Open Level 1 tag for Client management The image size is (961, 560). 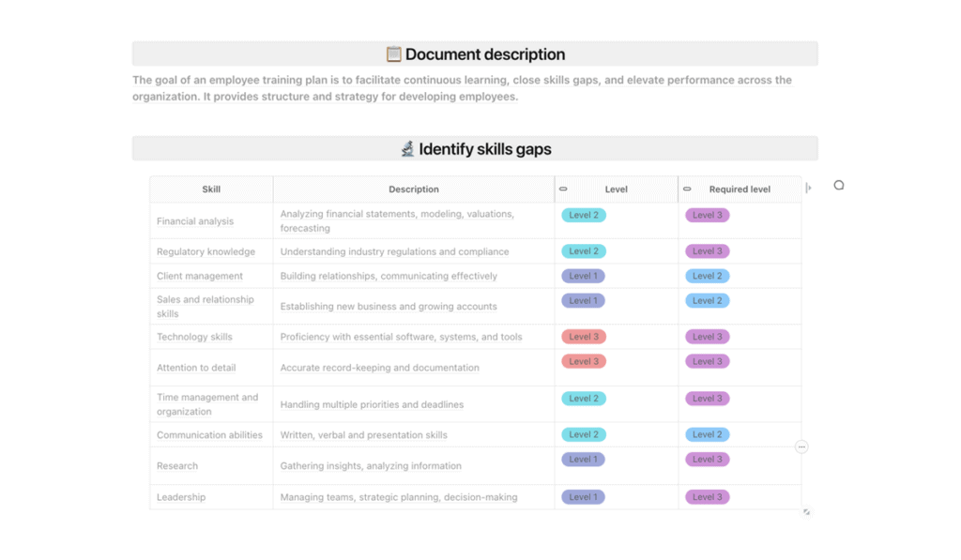coord(583,276)
